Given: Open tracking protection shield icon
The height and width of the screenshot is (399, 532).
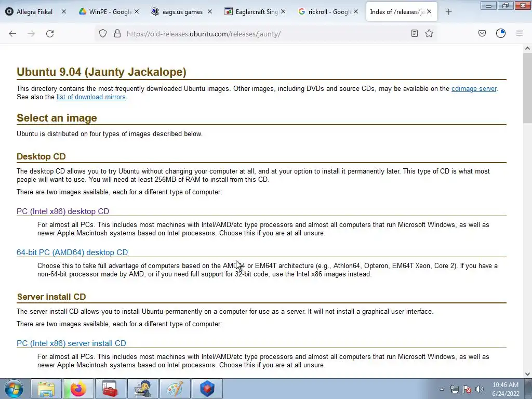Looking at the screenshot, I should point(103,34).
